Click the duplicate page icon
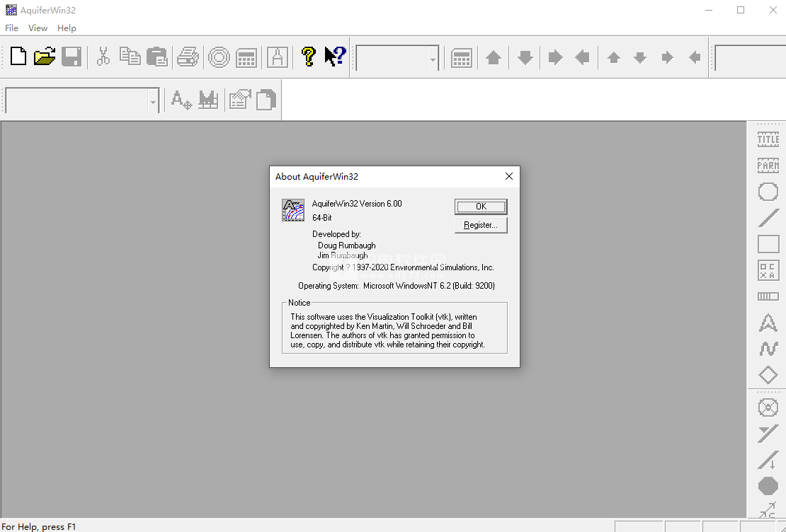 pyautogui.click(x=266, y=100)
